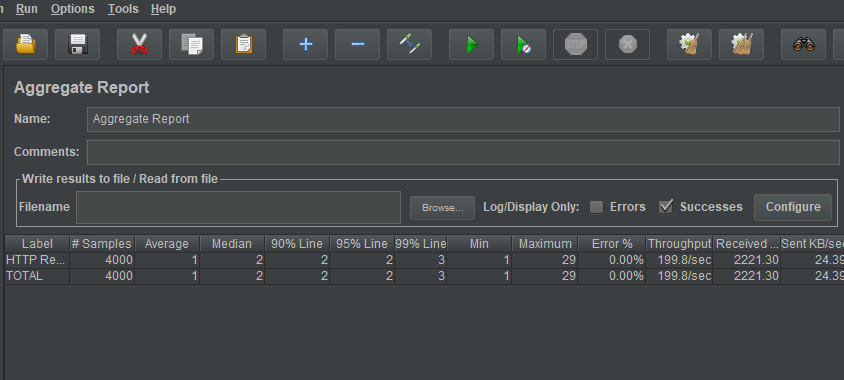Start the test with the green play icon
The image size is (844, 380).
coord(472,44)
